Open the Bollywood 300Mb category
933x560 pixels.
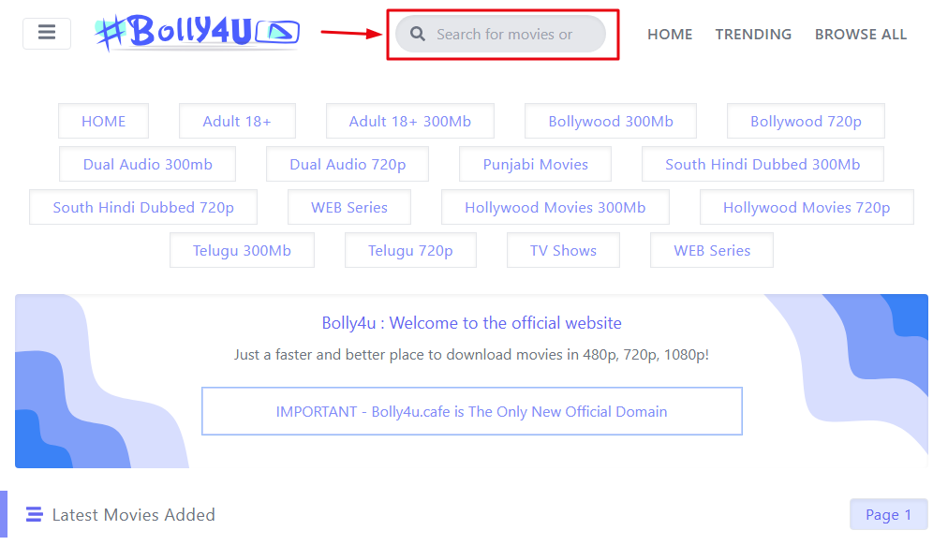pyautogui.click(x=611, y=122)
